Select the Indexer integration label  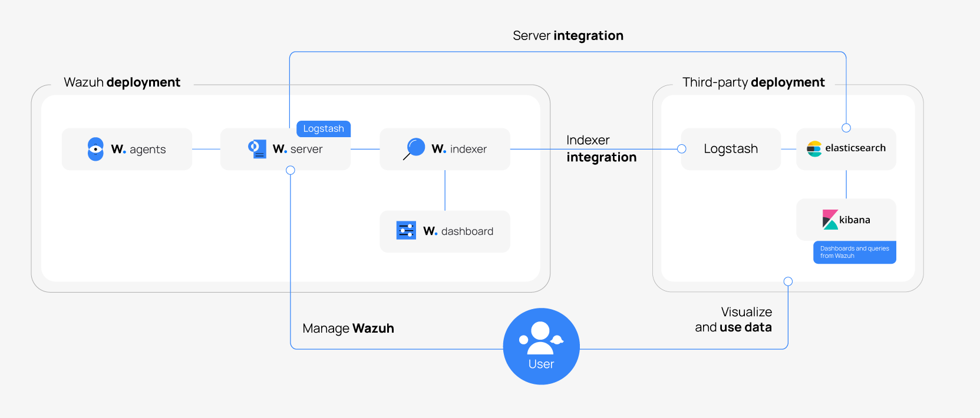pyautogui.click(x=600, y=149)
